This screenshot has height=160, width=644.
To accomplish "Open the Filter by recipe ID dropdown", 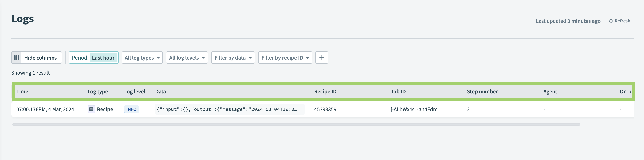I will click(285, 58).
